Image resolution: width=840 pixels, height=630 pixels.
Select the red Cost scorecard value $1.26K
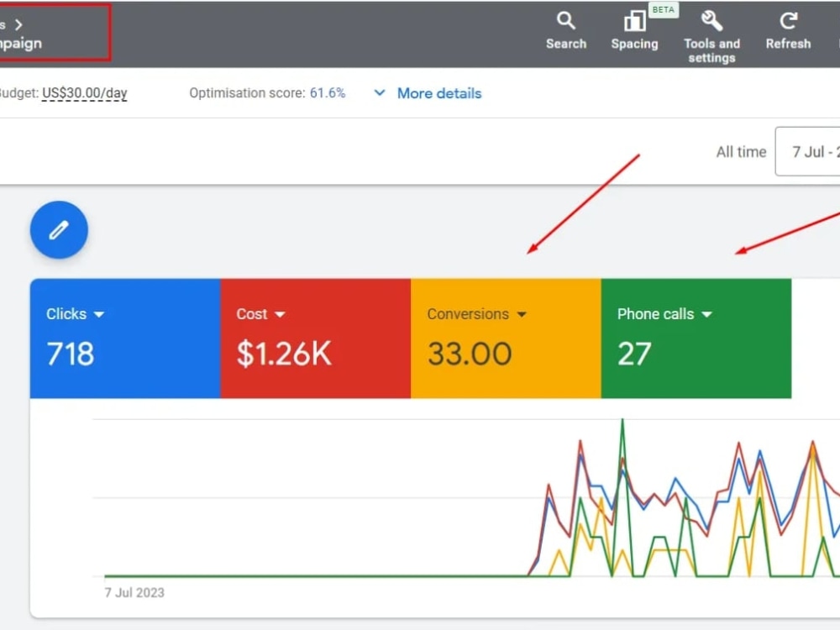coord(284,354)
